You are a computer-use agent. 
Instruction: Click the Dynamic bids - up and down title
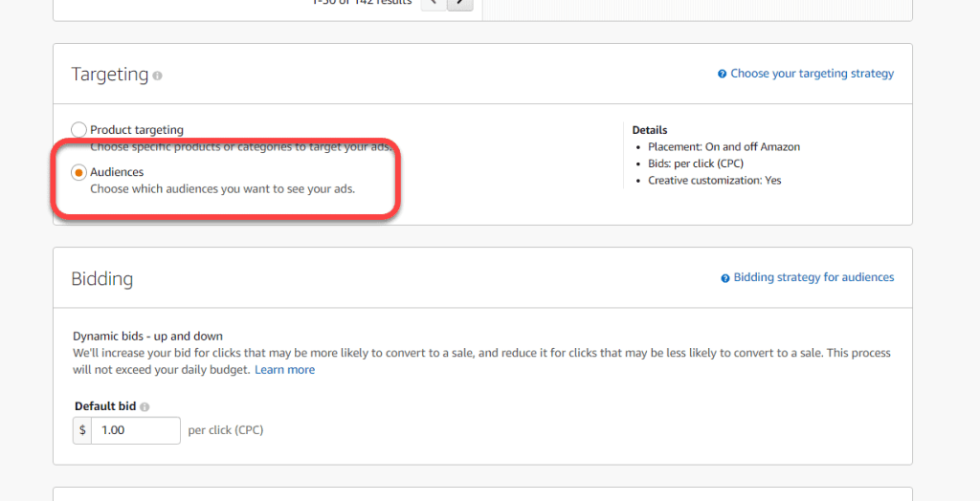147,336
